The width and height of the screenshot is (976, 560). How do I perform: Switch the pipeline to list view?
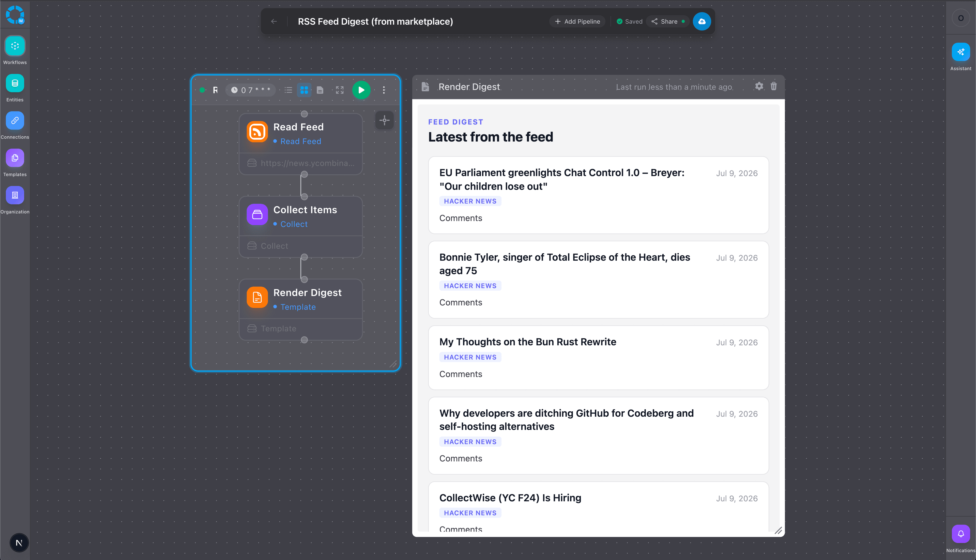(288, 90)
